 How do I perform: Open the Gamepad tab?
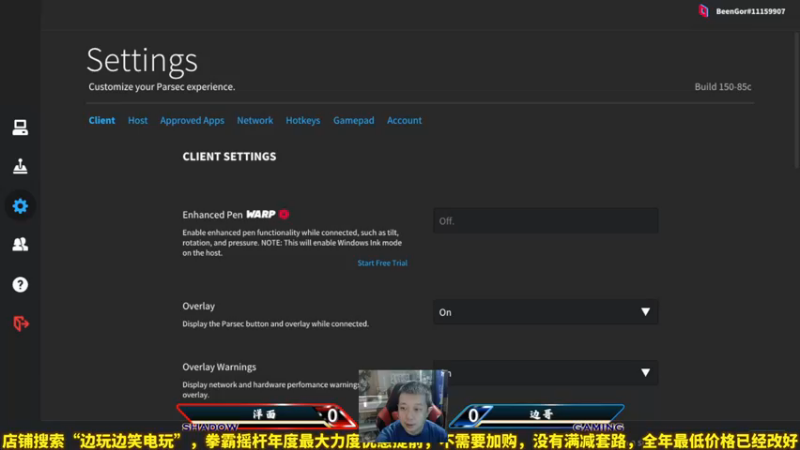(354, 120)
